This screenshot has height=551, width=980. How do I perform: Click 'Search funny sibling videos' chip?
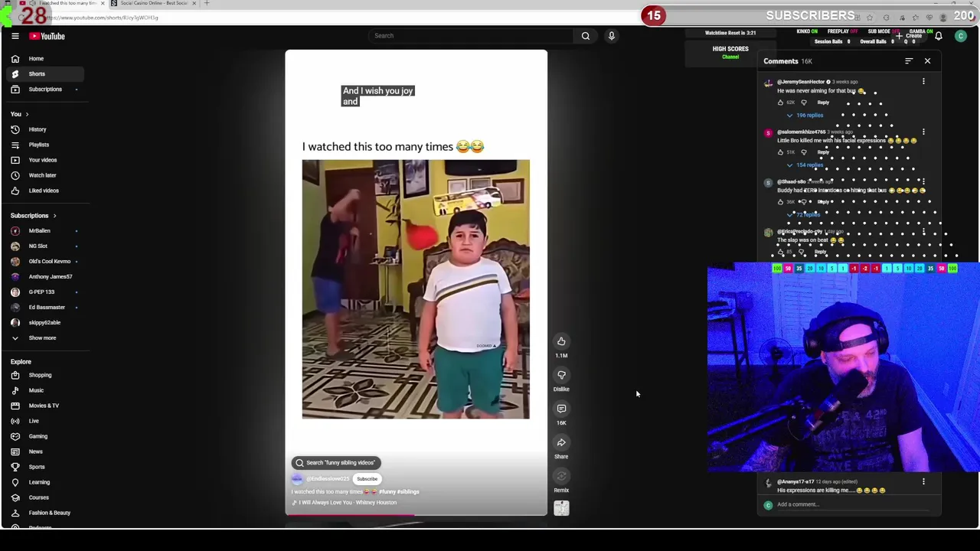[336, 463]
